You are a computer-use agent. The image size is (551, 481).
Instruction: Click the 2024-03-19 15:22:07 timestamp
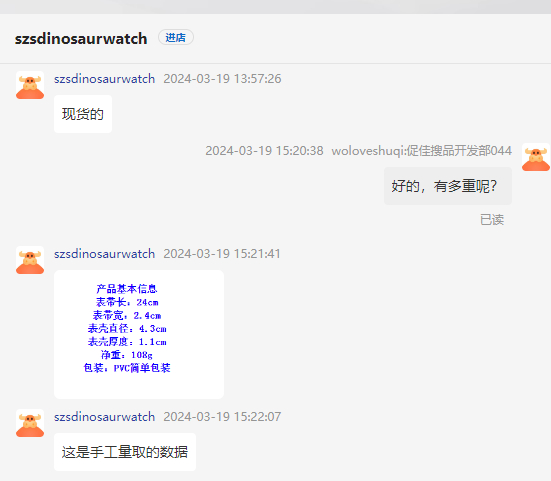tap(222, 417)
